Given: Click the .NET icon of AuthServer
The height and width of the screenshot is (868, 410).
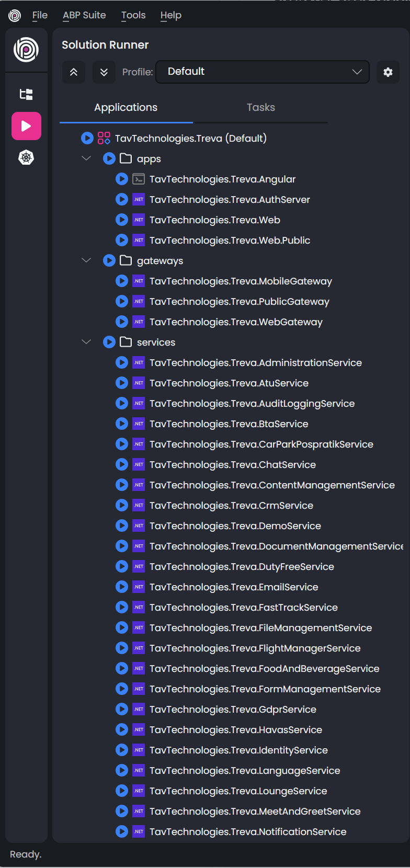Looking at the screenshot, I should click(x=139, y=199).
